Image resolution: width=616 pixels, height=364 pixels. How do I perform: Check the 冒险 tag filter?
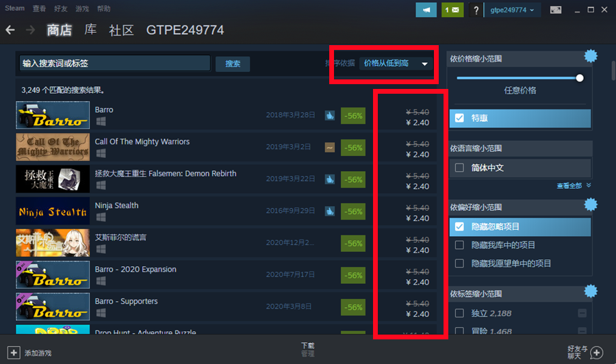coord(459,331)
